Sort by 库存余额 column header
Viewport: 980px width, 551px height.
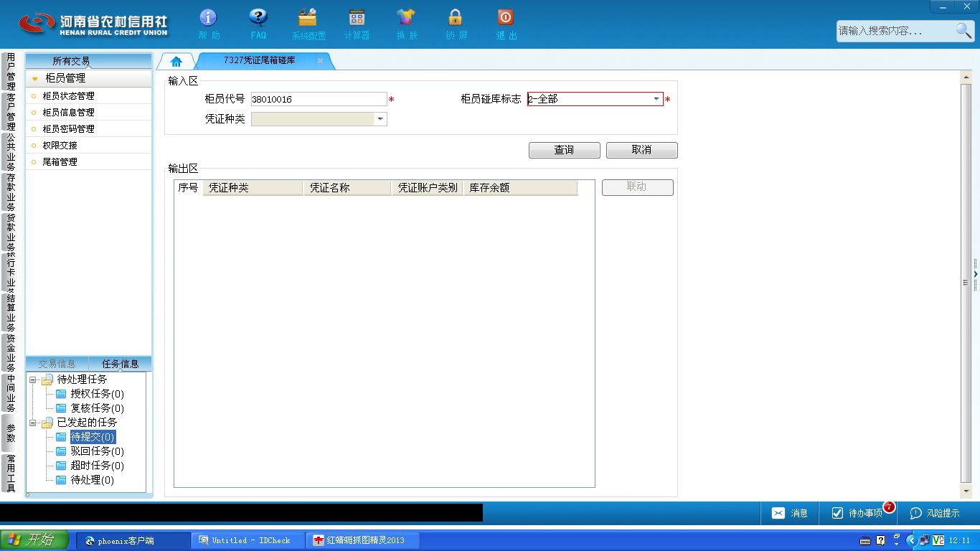tap(520, 187)
